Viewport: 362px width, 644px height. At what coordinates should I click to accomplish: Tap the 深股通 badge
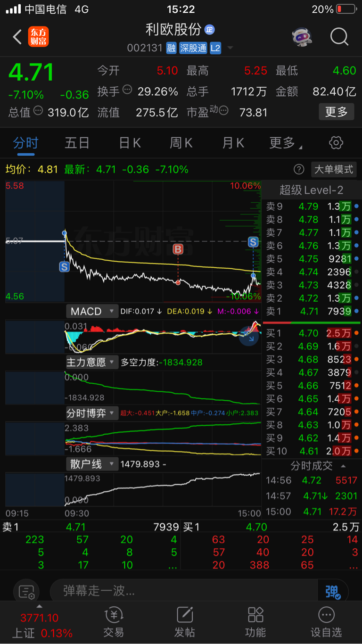tap(193, 48)
